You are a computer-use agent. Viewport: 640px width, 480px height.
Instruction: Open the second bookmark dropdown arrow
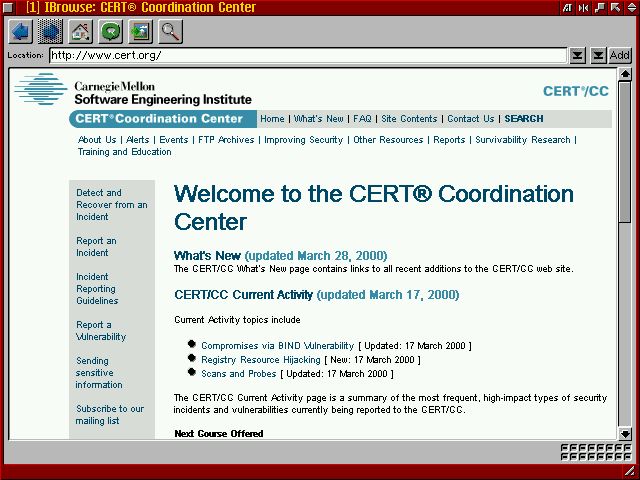click(x=598, y=55)
